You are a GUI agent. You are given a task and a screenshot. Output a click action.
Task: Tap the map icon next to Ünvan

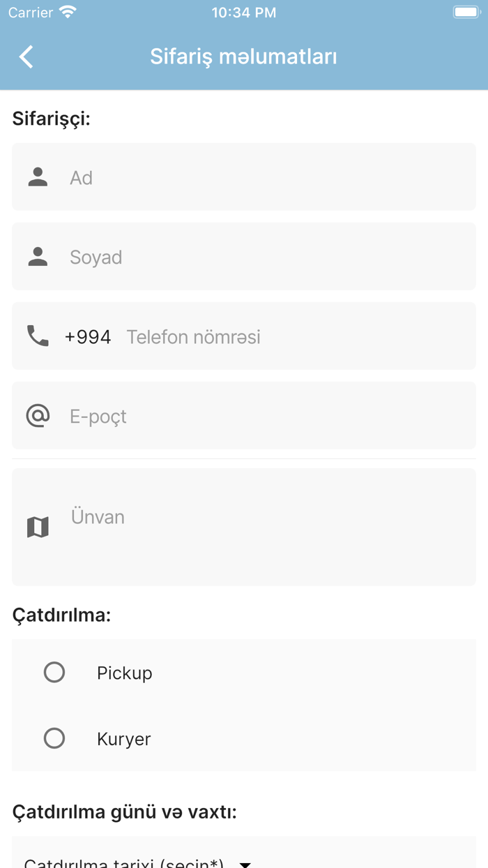point(38,527)
